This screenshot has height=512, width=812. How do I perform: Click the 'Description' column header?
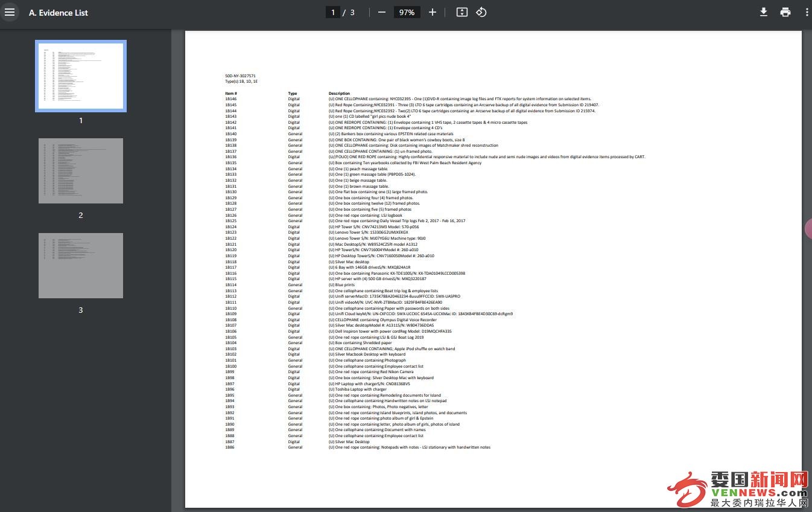pos(339,94)
